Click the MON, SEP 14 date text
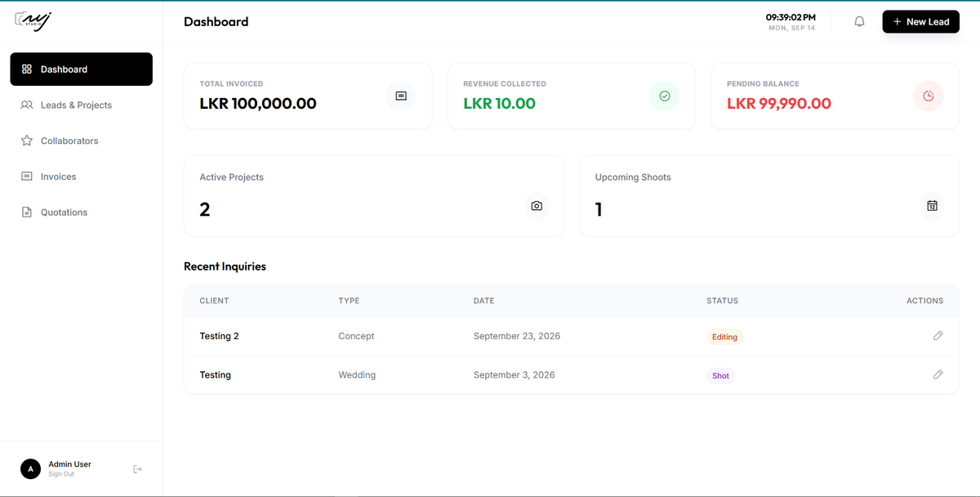The width and height of the screenshot is (980, 497). (x=792, y=29)
